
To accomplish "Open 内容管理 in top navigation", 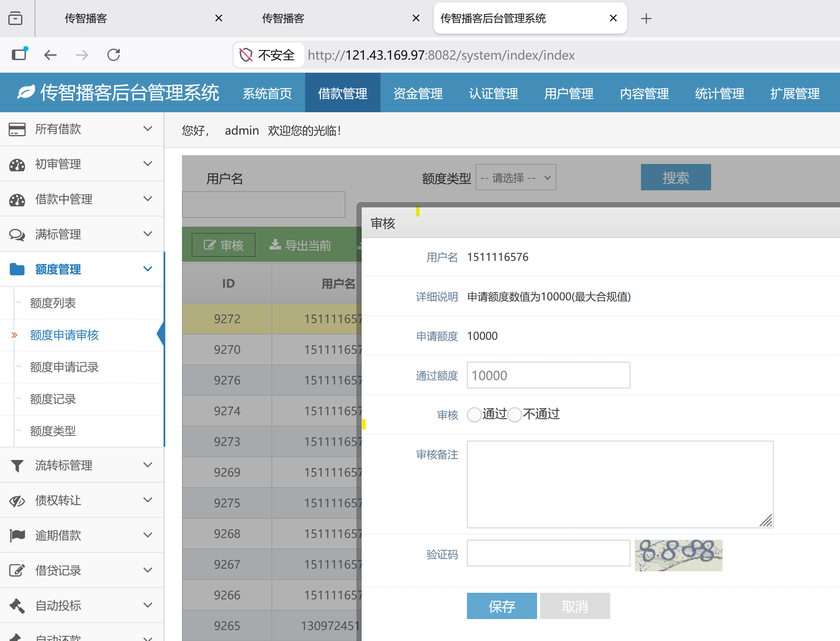I will (x=644, y=93).
